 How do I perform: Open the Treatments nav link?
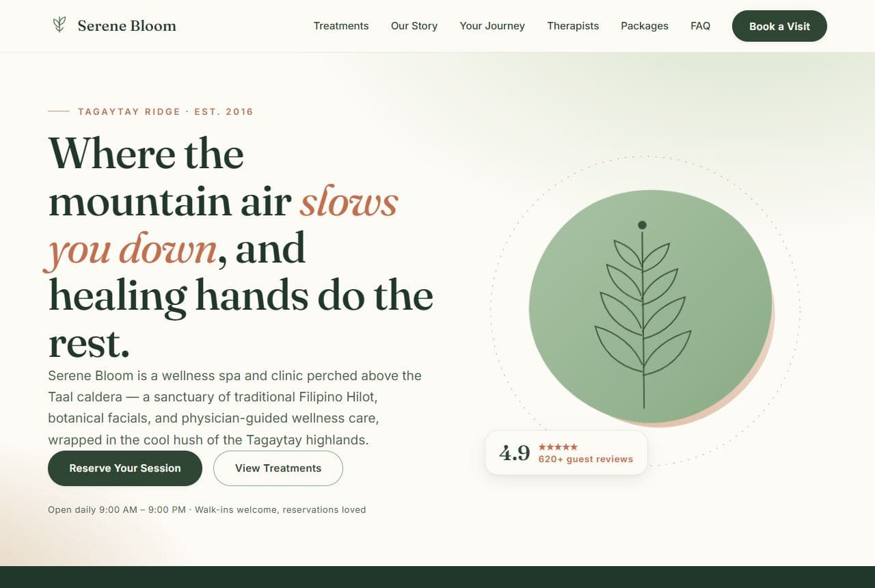341,26
